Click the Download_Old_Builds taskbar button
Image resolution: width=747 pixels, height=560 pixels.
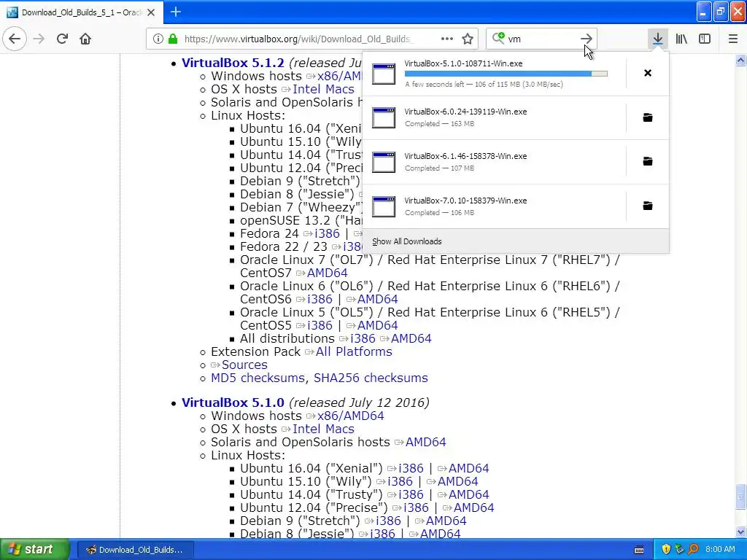point(134,550)
